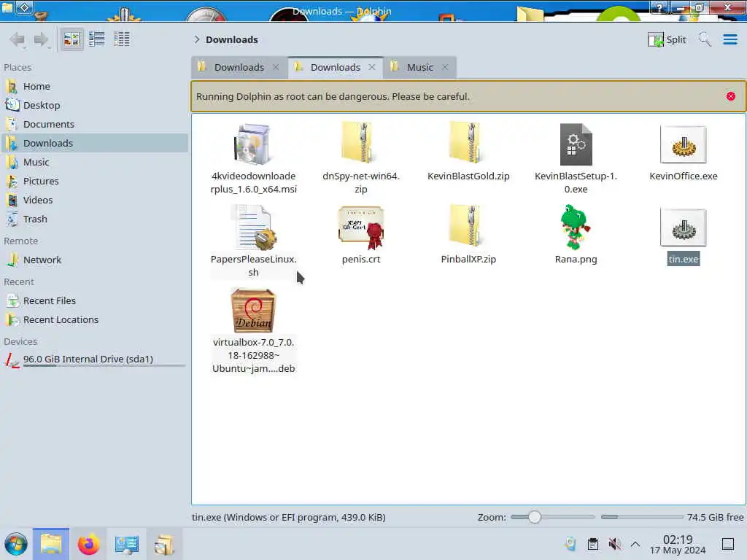The image size is (747, 560).
Task: Expand the hidden tray icons arrow
Action: pyautogui.click(x=635, y=544)
